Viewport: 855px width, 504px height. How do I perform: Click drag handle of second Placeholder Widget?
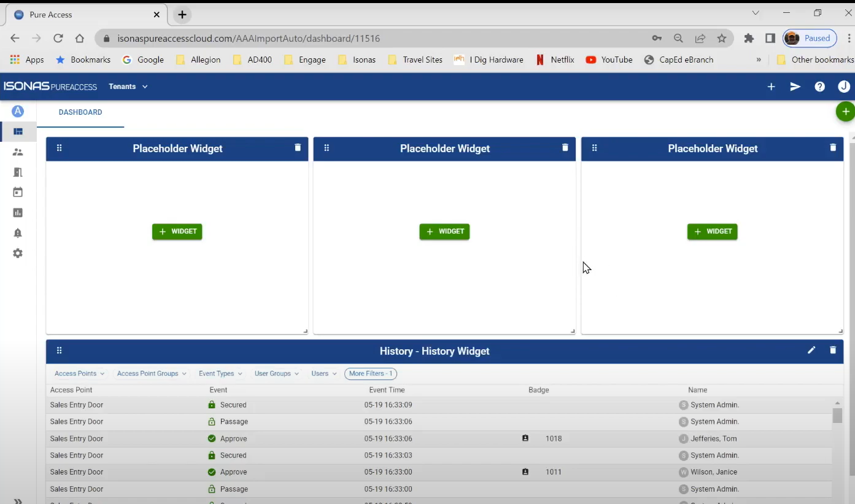tap(327, 148)
